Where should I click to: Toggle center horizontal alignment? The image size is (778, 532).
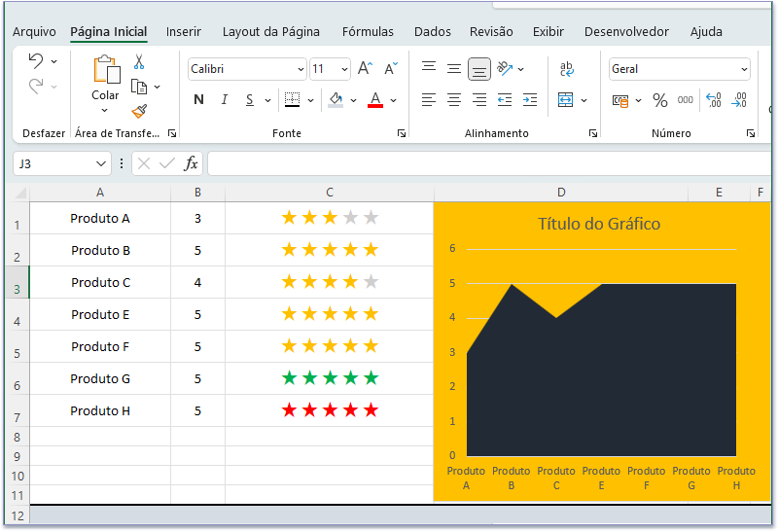click(x=454, y=100)
